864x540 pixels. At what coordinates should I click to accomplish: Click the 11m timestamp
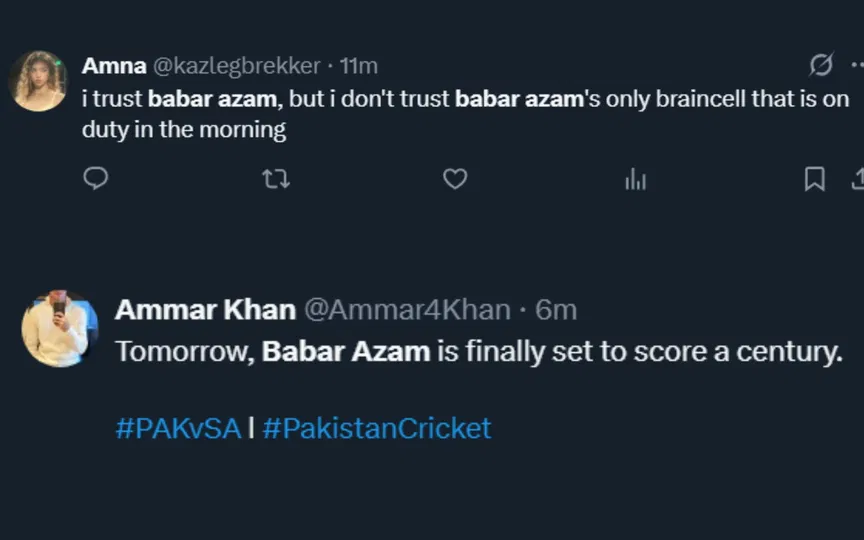[x=359, y=66]
